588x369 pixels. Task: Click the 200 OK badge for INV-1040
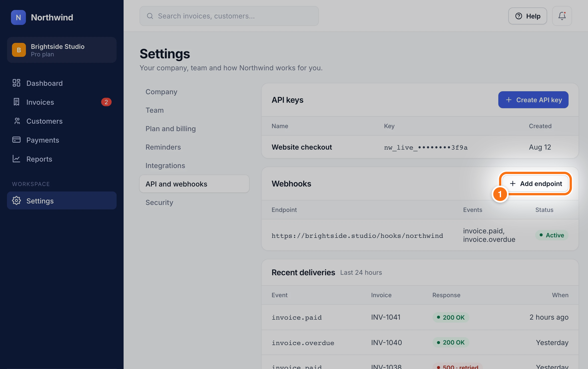coord(451,342)
